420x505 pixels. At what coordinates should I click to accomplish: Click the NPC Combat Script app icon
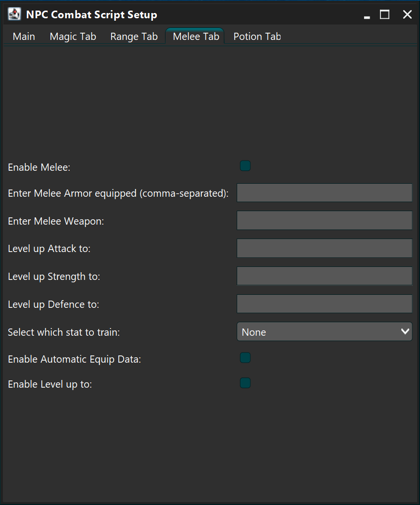coord(14,14)
